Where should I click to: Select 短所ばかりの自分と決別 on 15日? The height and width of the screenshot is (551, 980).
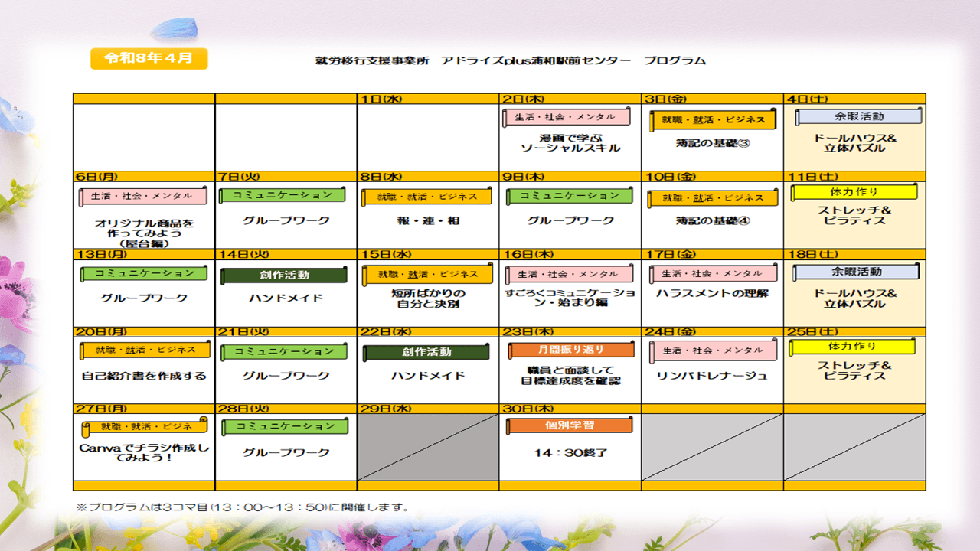point(427,298)
